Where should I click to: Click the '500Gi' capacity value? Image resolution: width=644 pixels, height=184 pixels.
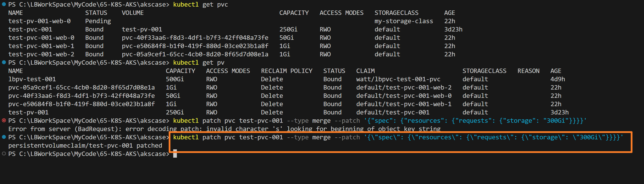point(175,79)
